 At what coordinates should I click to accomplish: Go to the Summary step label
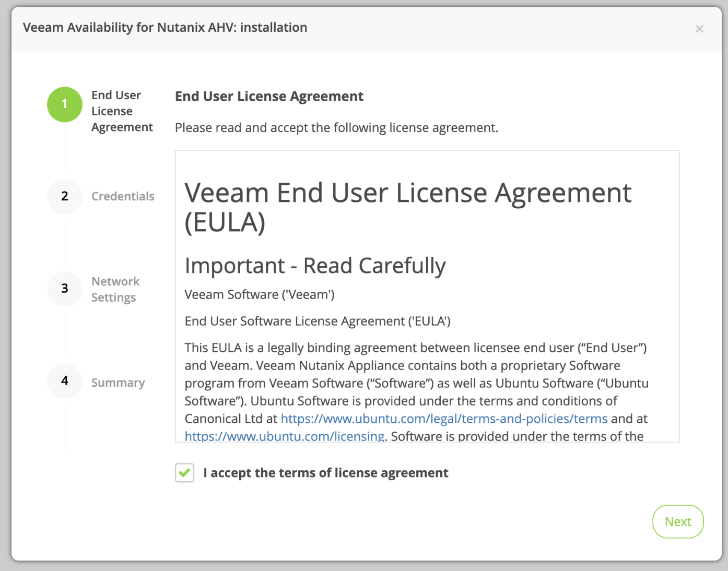[x=118, y=383]
